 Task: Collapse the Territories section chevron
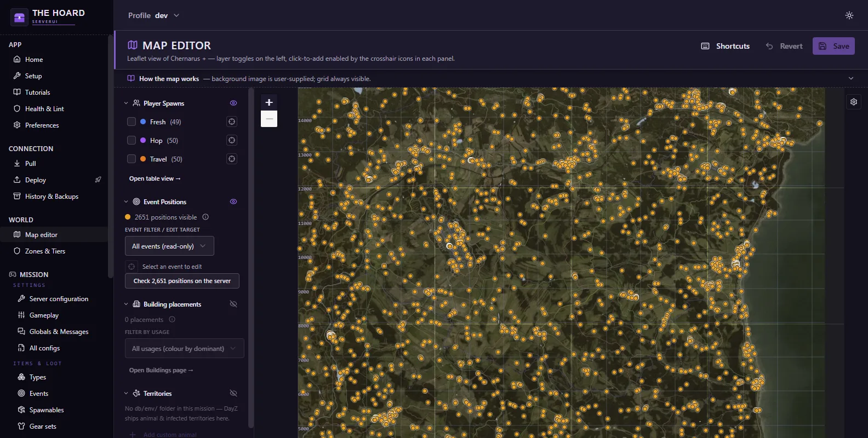[126, 393]
